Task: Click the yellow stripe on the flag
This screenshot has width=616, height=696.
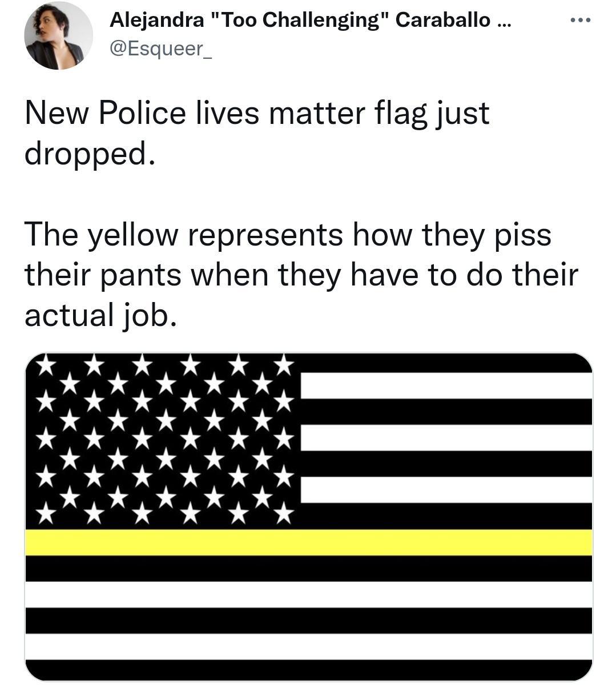Action: point(308,544)
